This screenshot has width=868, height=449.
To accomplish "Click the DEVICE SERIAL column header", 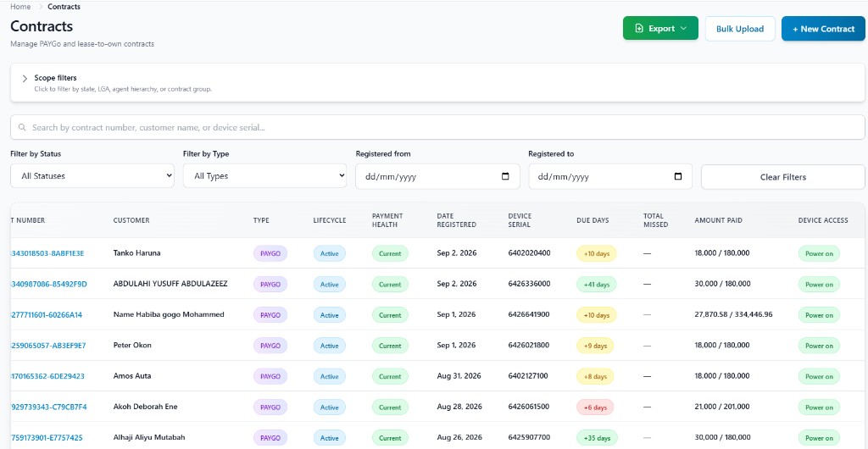I will tap(520, 220).
